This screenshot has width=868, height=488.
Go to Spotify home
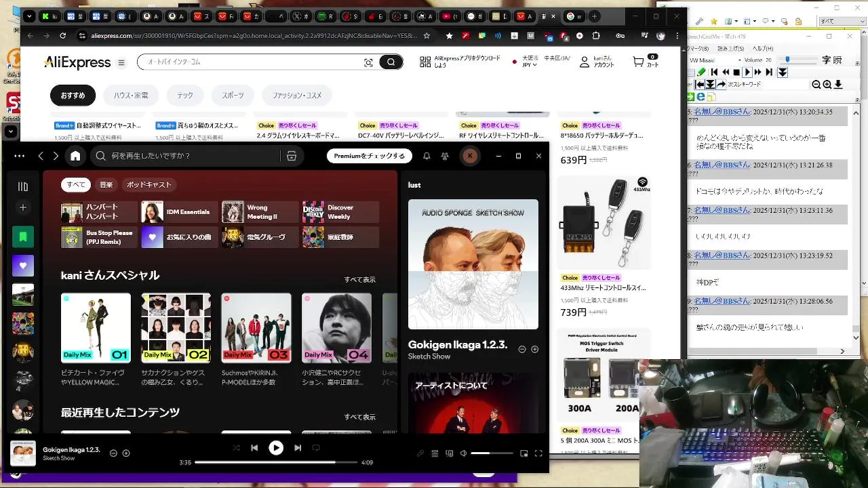(75, 156)
